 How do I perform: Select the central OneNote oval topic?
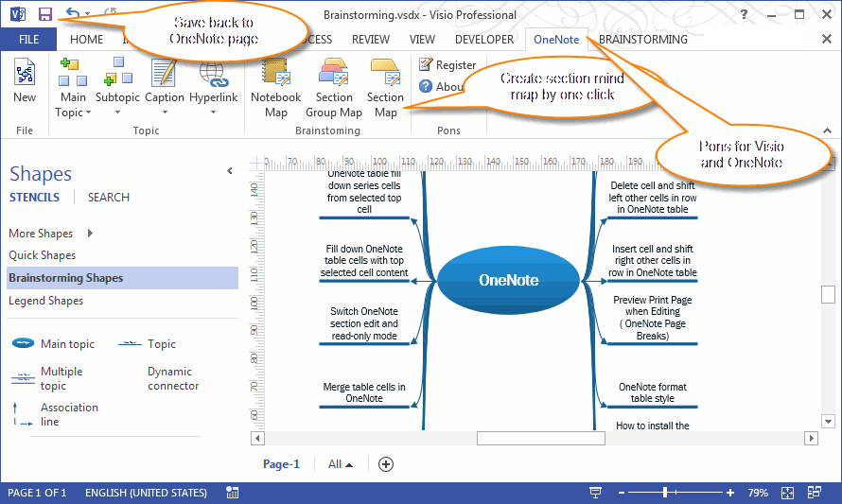[509, 280]
